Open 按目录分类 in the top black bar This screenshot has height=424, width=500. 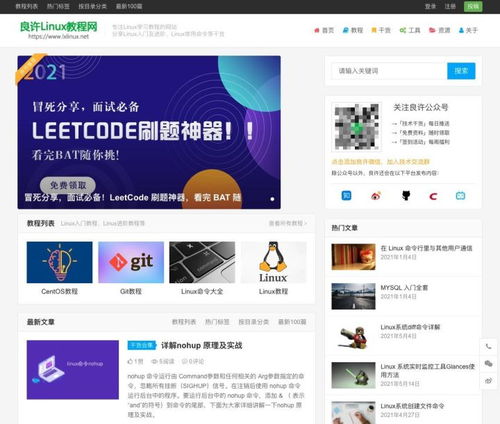pyautogui.click(x=92, y=6)
